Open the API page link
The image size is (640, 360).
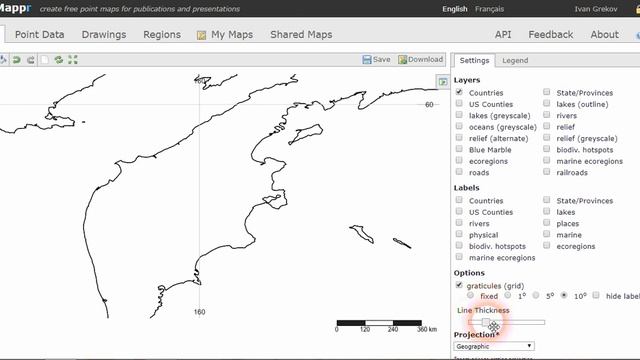(x=503, y=35)
